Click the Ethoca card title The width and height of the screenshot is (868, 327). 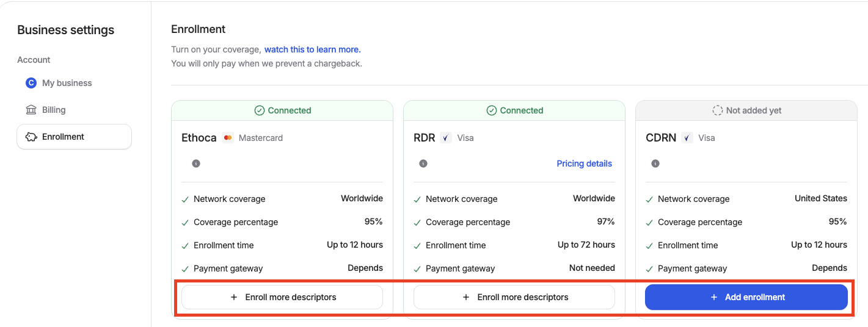pyautogui.click(x=199, y=138)
